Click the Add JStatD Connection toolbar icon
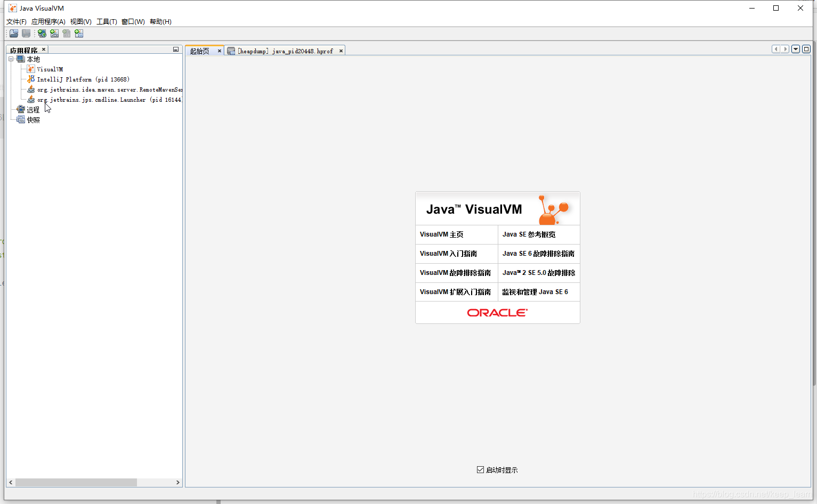Image resolution: width=817 pixels, height=504 pixels. pyautogui.click(x=79, y=34)
